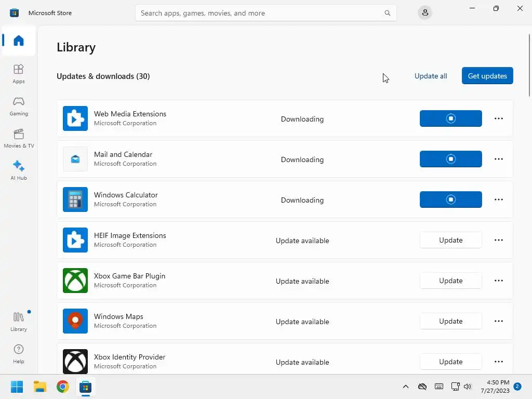Open the notification count badge

517,387
